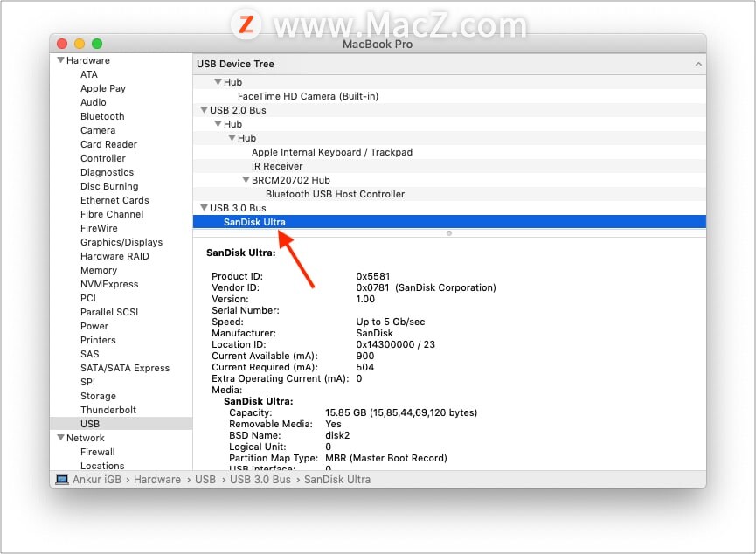Open the Audio hardware section

[93, 102]
